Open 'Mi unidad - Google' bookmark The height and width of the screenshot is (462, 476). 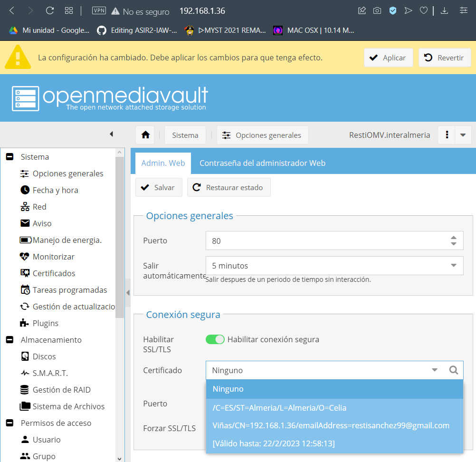(x=49, y=30)
